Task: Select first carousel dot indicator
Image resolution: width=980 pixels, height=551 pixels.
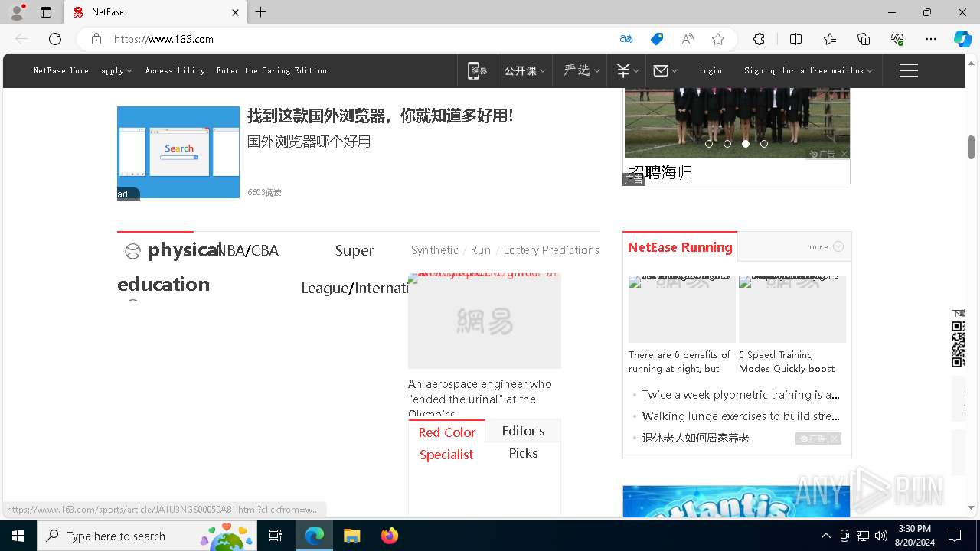Action: 709,144
